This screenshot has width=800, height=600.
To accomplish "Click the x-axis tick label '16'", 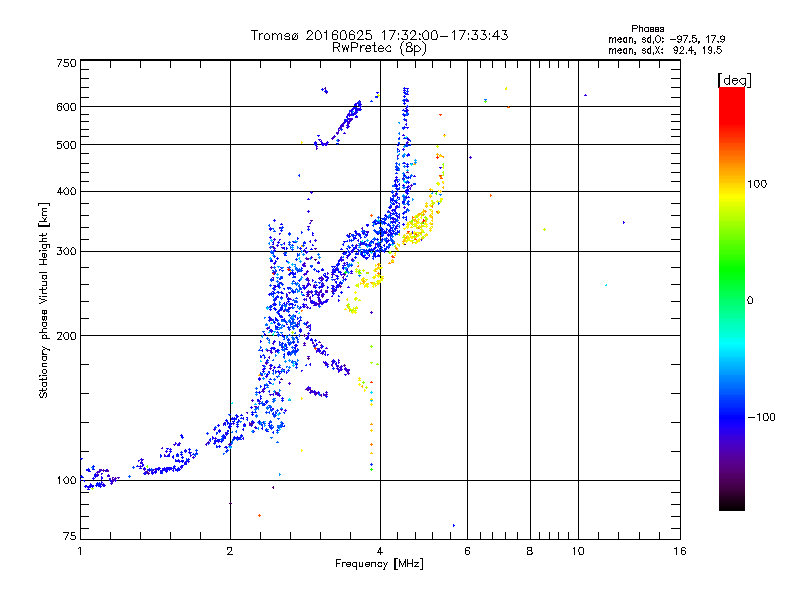I will click(680, 551).
